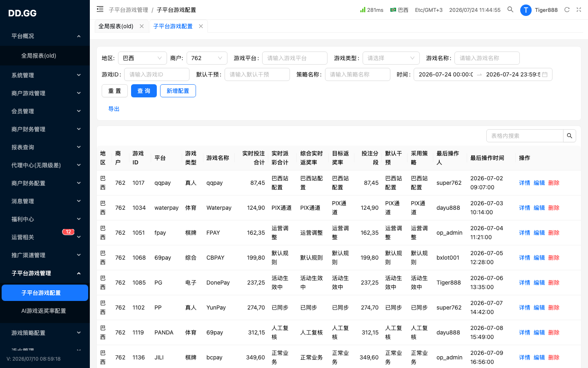588x368 pixels.
Task: Click 删除 for the PP row 1102
Action: (554, 307)
